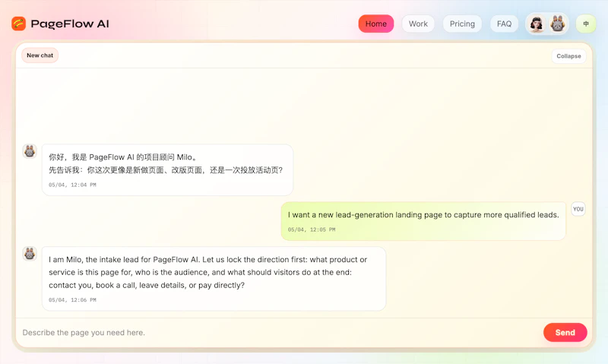Screen dimensions: 608x364
Task: Click Milo's avatar beside the Chinese greeting
Action: (30, 150)
